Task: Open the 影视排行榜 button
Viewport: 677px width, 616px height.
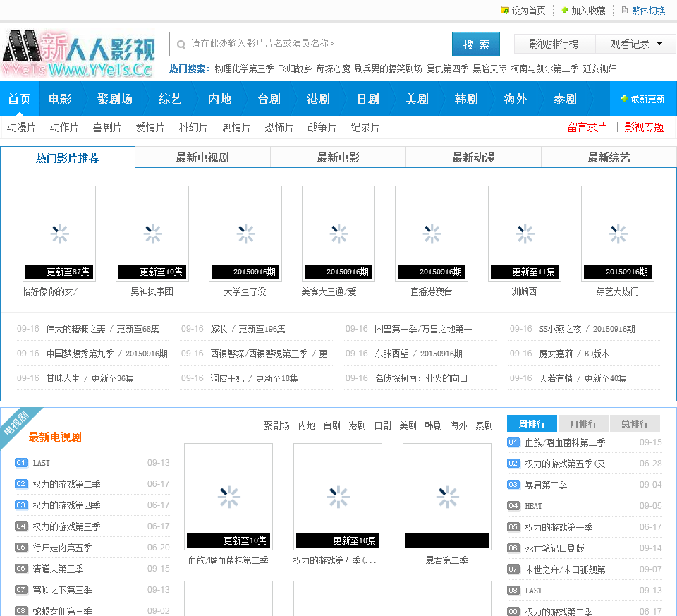Action: [554, 44]
